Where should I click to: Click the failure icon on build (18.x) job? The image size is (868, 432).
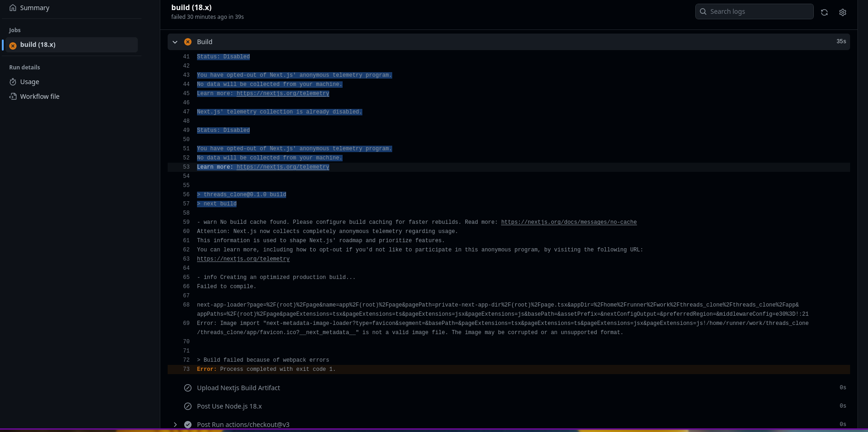click(x=13, y=45)
